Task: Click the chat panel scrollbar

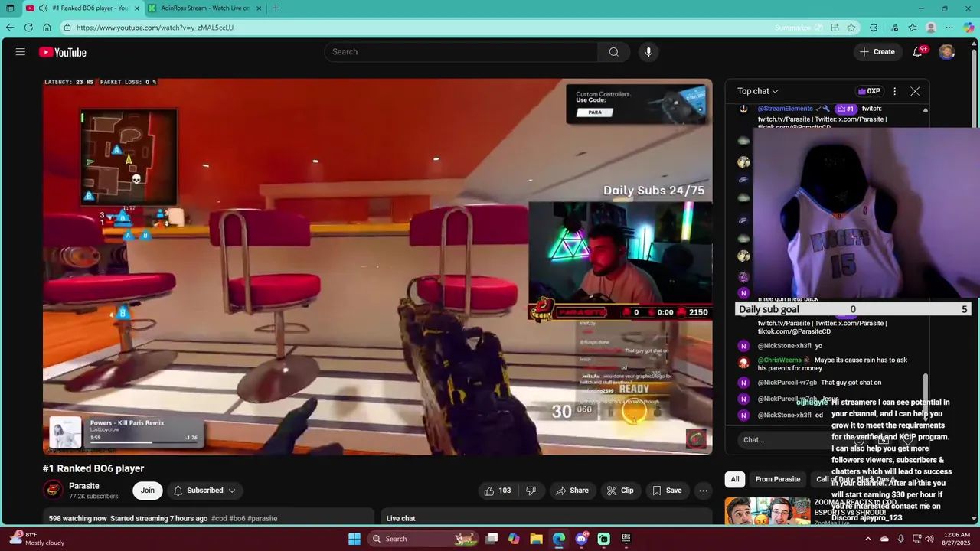Action: (925, 398)
